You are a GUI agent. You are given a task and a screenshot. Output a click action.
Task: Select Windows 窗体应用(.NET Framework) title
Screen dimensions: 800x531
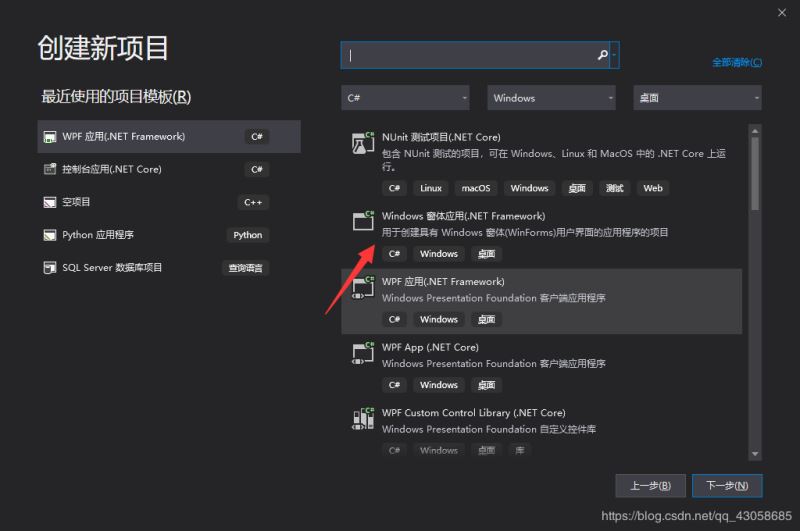click(463, 216)
